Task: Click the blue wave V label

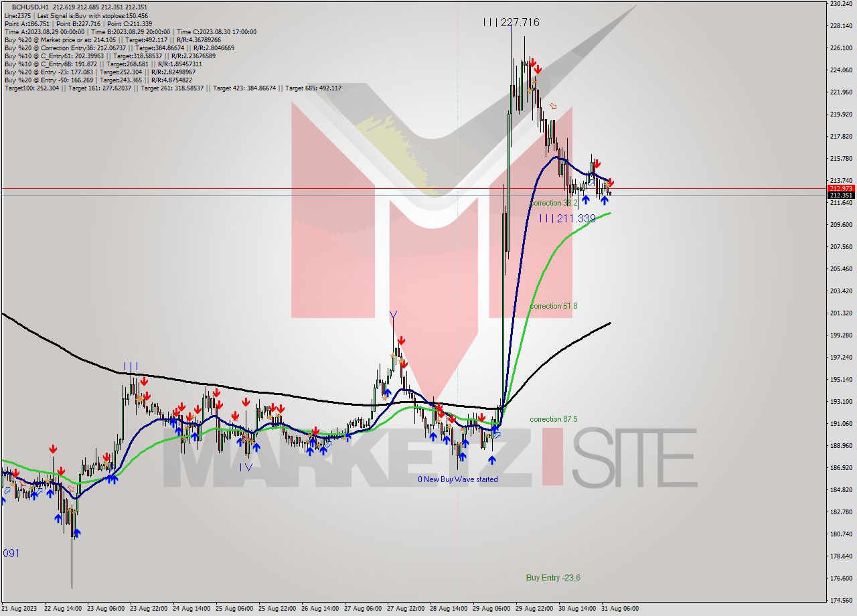Action: pos(393,314)
